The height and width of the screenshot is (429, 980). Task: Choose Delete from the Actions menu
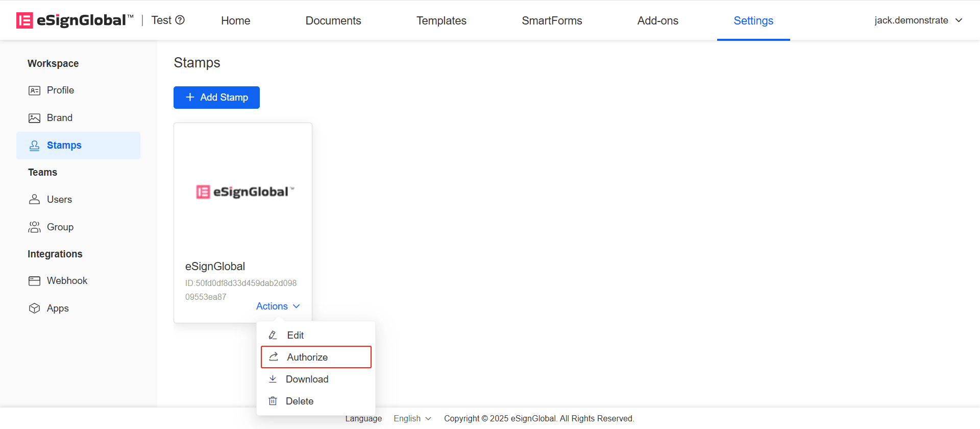[316, 401]
